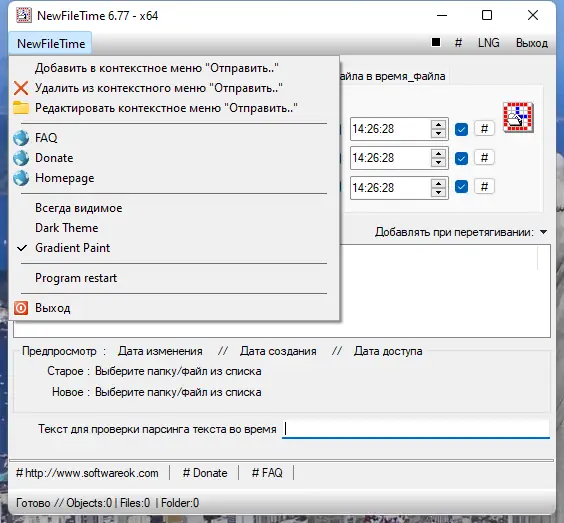Image resolution: width=564 pixels, height=523 pixels.
Task: Open the NewFileTime menu in menu bar
Action: pyautogui.click(x=51, y=44)
